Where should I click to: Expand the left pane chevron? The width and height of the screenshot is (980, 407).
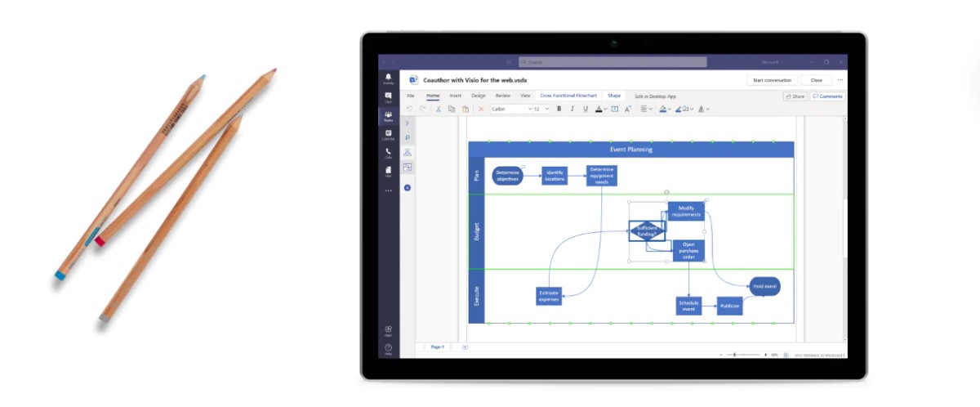coord(408,123)
